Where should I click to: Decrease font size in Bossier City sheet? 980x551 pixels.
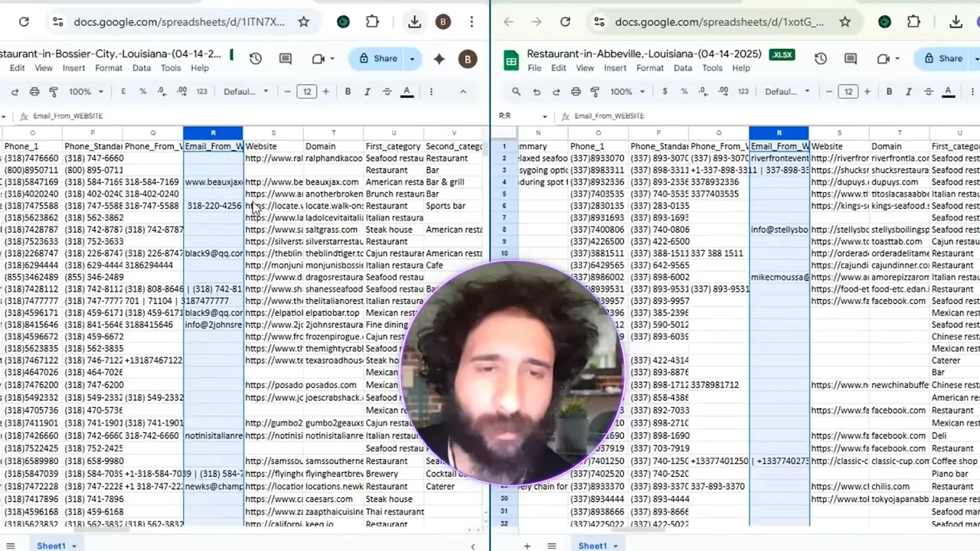click(287, 92)
